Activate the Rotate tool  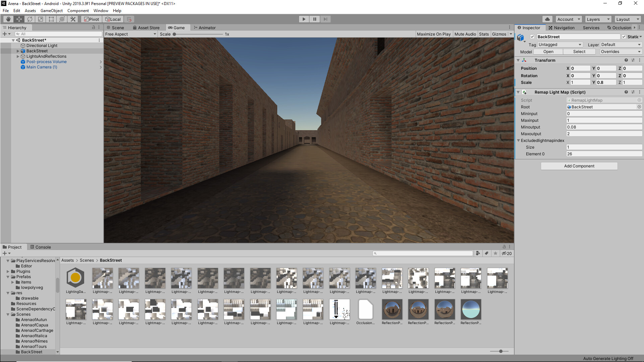30,19
